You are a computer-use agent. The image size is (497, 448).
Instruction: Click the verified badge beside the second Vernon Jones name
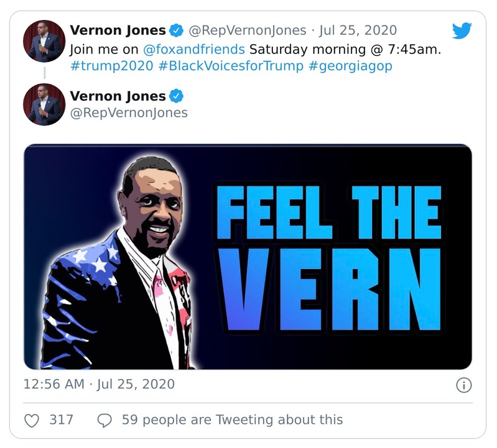pyautogui.click(x=177, y=96)
